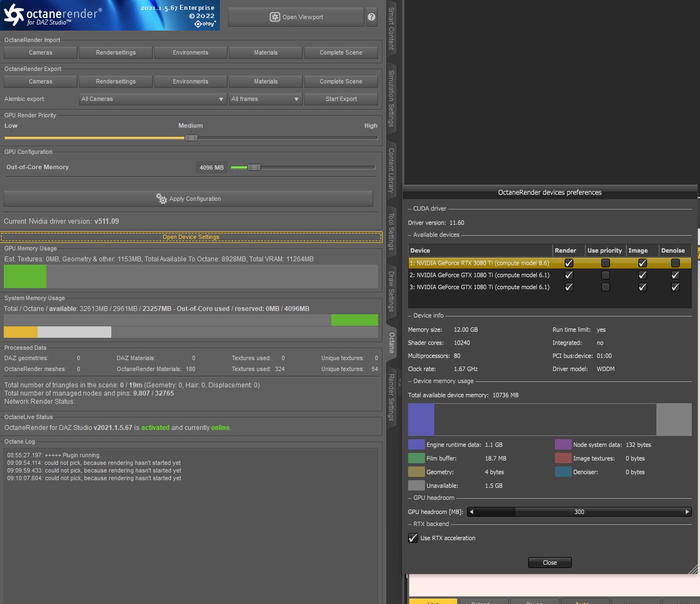Disable Denoise for device 2 GTX 1080 Ti
The image size is (700, 604).
point(675,275)
